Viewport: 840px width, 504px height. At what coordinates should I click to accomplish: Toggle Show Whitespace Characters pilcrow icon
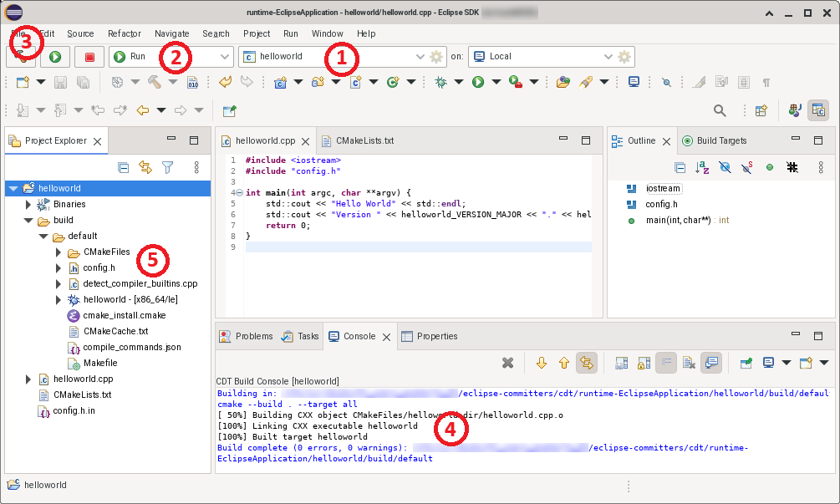pos(766,82)
